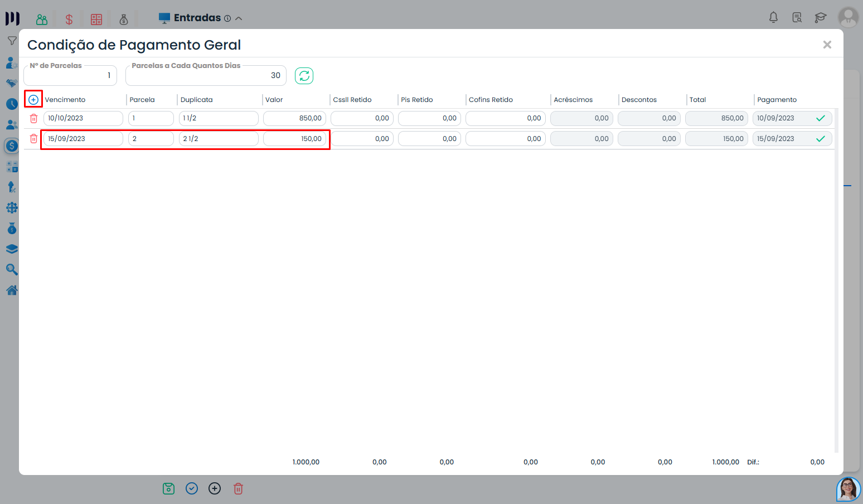Close the Condição de Pagamento Geral dialog
The image size is (863, 504).
coord(827,45)
